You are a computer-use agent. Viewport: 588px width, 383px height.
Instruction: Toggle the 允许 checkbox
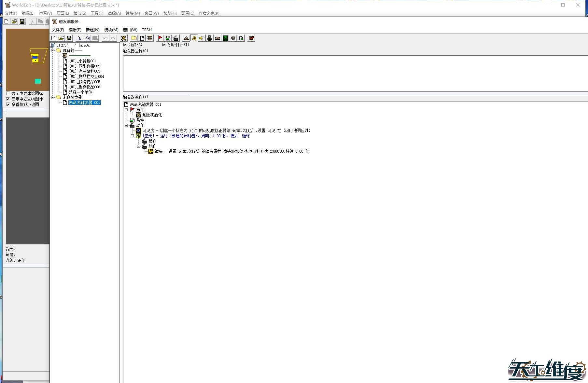pos(125,45)
